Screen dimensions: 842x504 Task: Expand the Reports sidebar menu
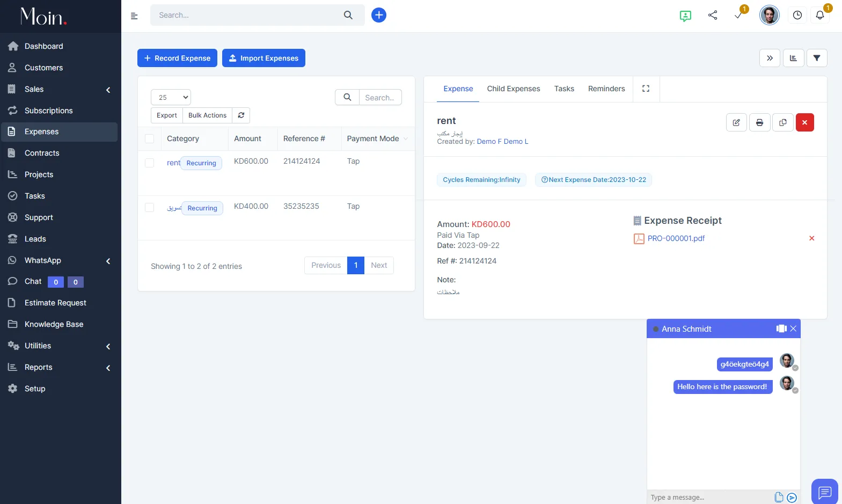[x=60, y=368]
